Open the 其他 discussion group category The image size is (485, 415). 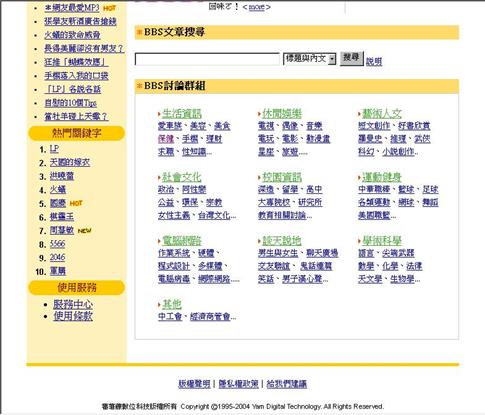tap(172, 304)
